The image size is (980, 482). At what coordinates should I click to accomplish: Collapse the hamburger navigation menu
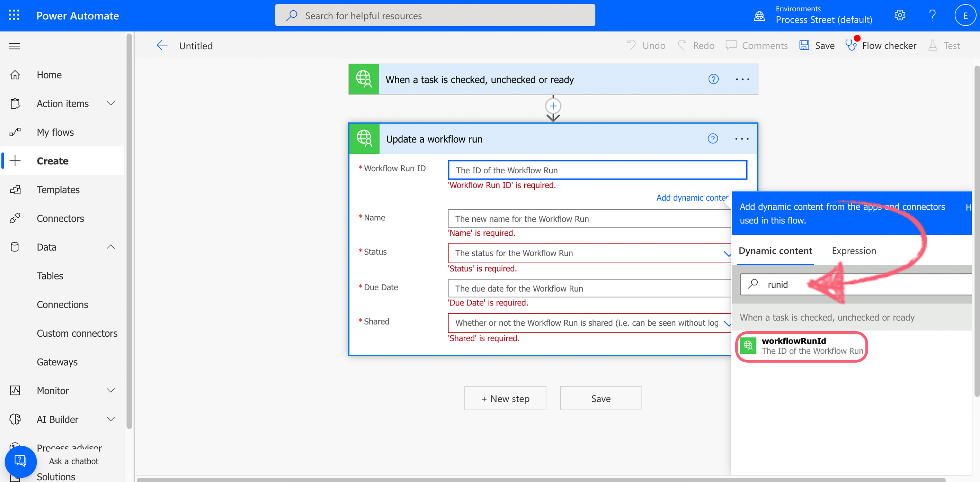15,46
